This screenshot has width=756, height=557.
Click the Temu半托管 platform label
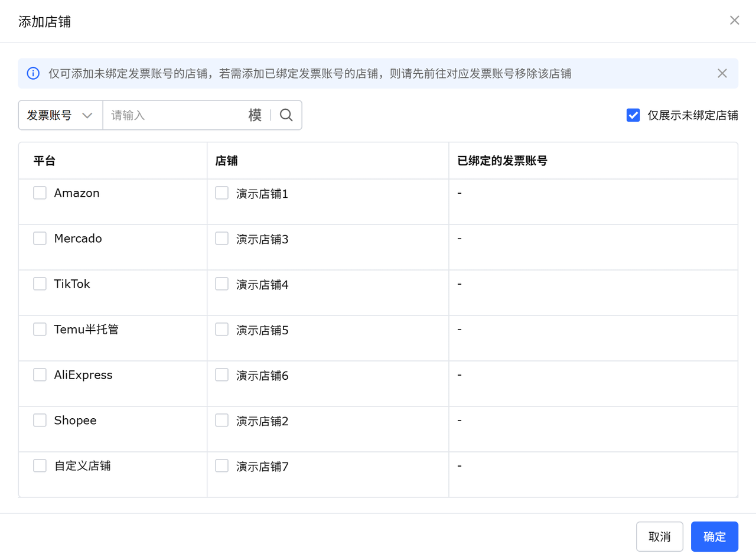[x=86, y=330]
